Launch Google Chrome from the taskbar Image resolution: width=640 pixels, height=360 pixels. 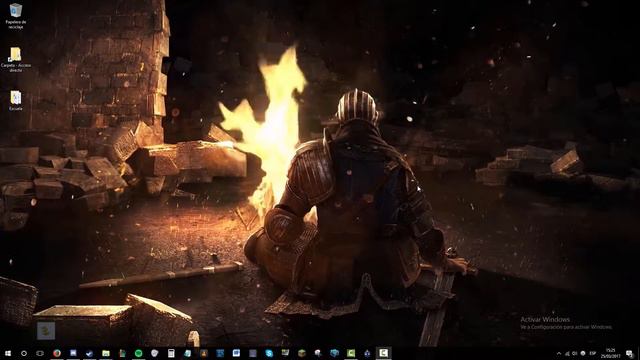(57, 353)
